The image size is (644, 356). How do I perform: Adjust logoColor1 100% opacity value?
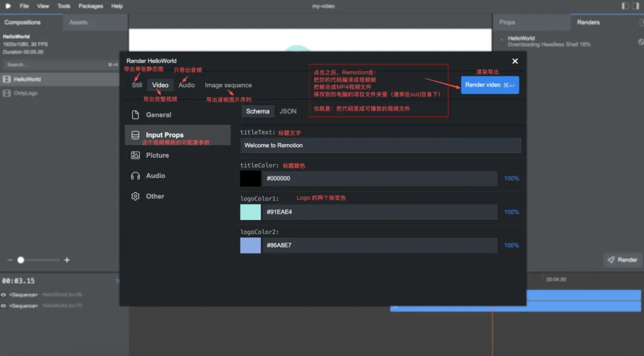512,212
